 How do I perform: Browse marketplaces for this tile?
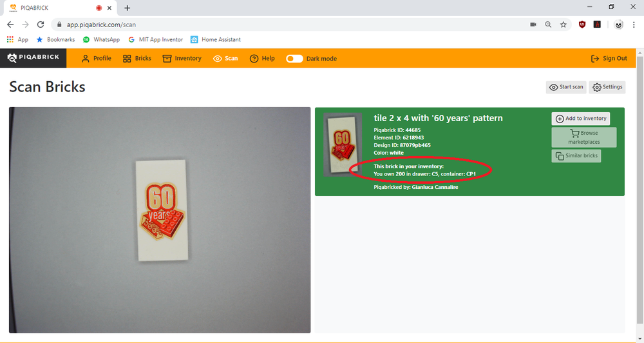point(583,137)
